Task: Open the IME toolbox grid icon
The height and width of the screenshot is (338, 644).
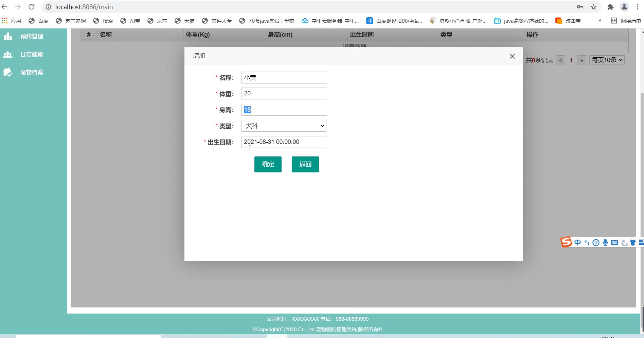Action: point(641,242)
